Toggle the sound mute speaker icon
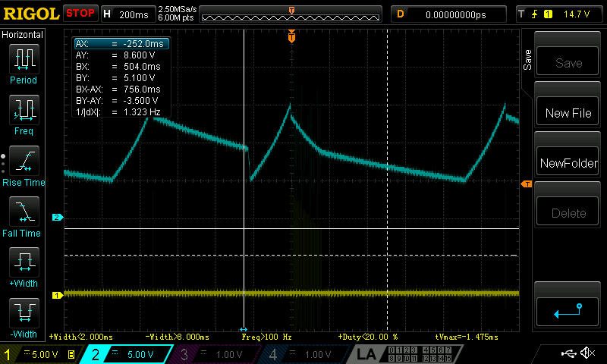Viewport: 607px width, 364px height. 587,353
